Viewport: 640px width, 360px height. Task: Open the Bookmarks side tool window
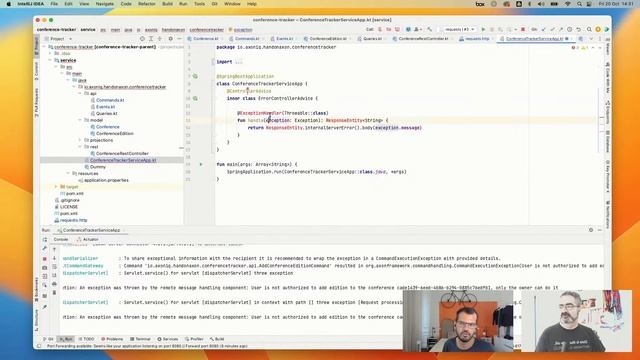point(36,289)
